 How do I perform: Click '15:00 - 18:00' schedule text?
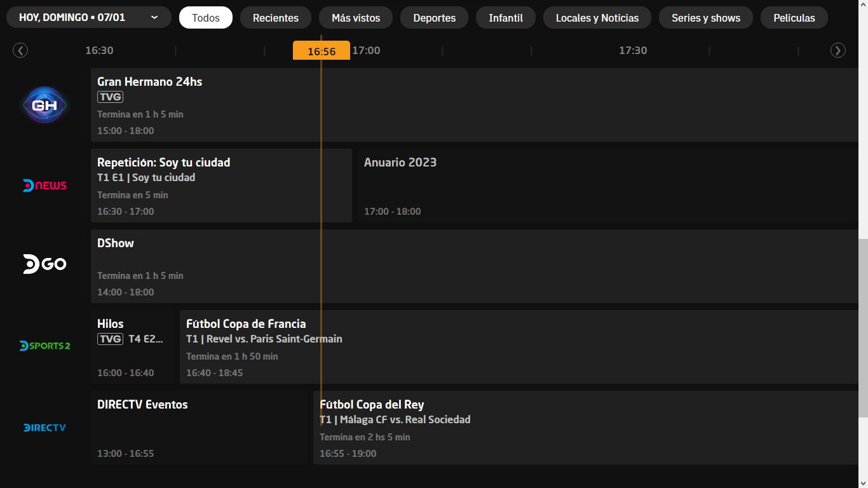[x=126, y=131]
